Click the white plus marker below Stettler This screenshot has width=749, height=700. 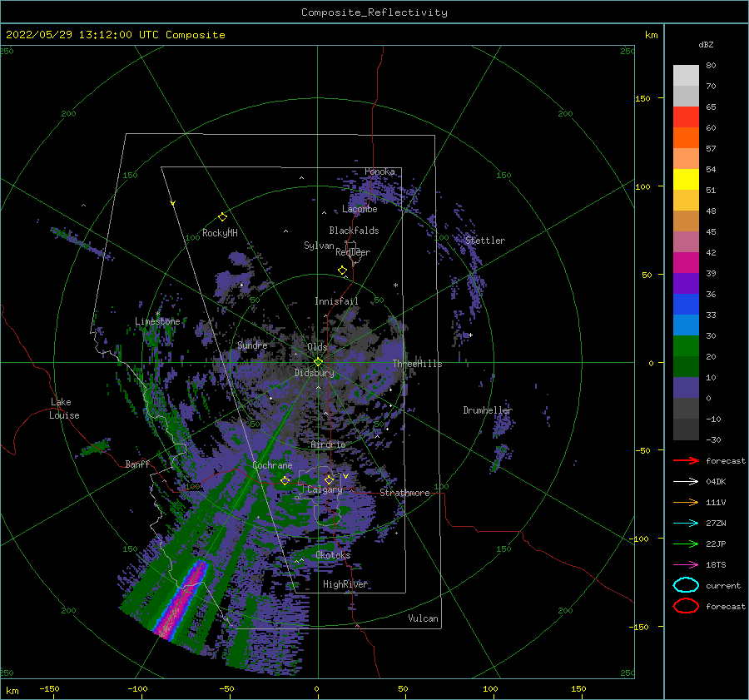(x=470, y=335)
